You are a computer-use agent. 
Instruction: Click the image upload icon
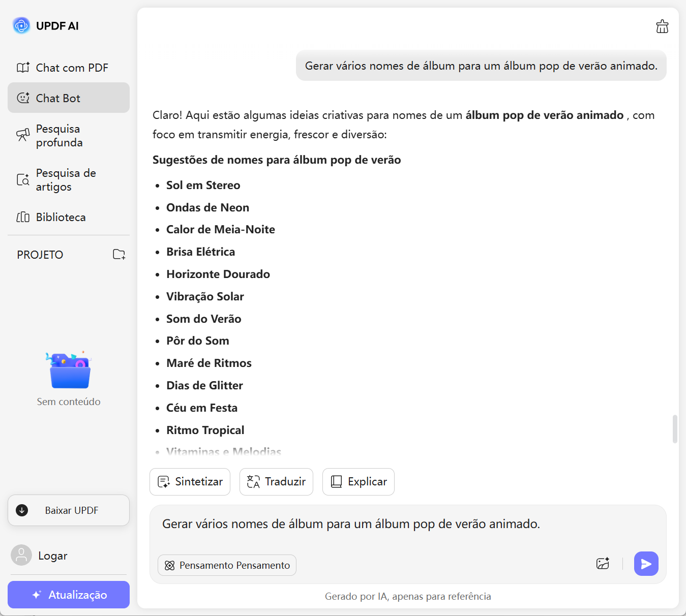coord(603,564)
